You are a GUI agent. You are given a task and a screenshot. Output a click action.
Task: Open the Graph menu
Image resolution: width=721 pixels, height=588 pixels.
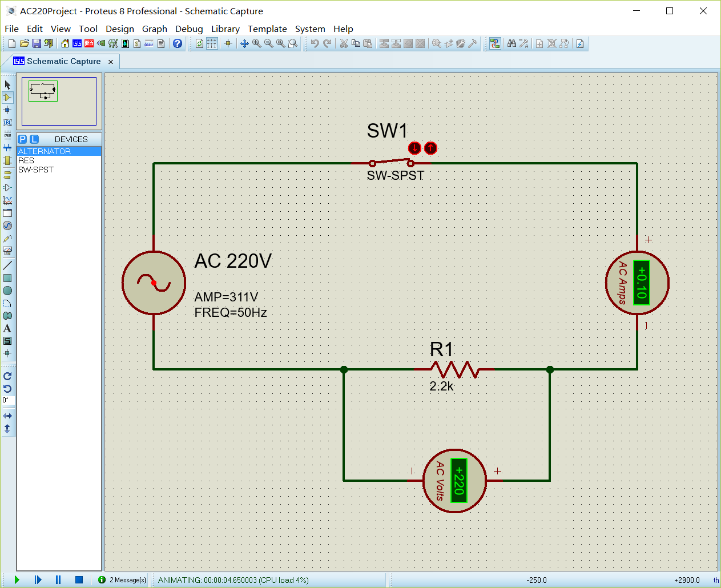click(154, 29)
